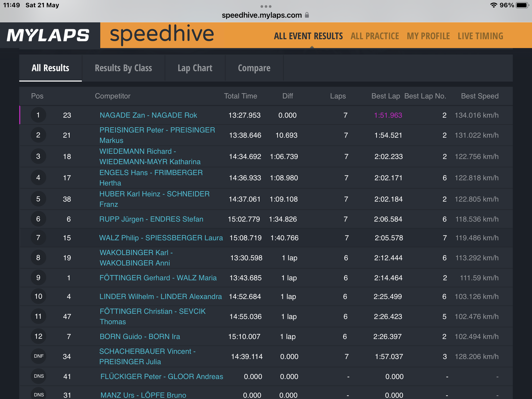Open competitor HUBER Karl Heinz - SCHNEIDER Franz
Viewport: 532px width, 399px height.
154,199
